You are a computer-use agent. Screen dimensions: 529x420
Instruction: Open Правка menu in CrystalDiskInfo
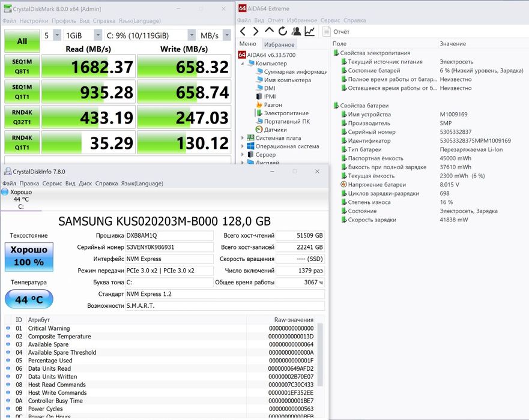pos(29,184)
